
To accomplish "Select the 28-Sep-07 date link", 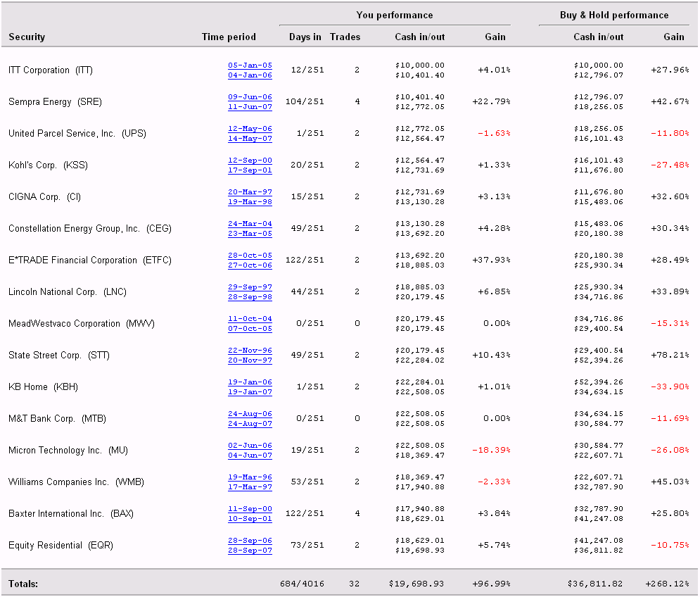I will 250,551.
